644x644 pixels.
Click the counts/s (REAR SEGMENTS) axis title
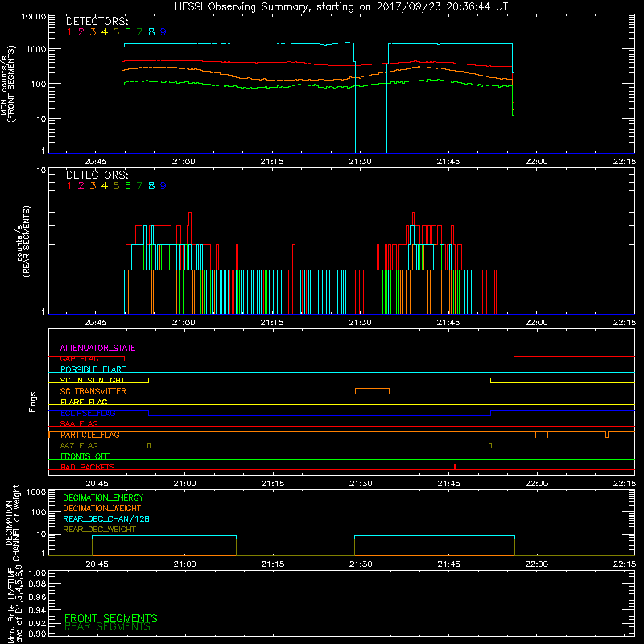[23, 242]
